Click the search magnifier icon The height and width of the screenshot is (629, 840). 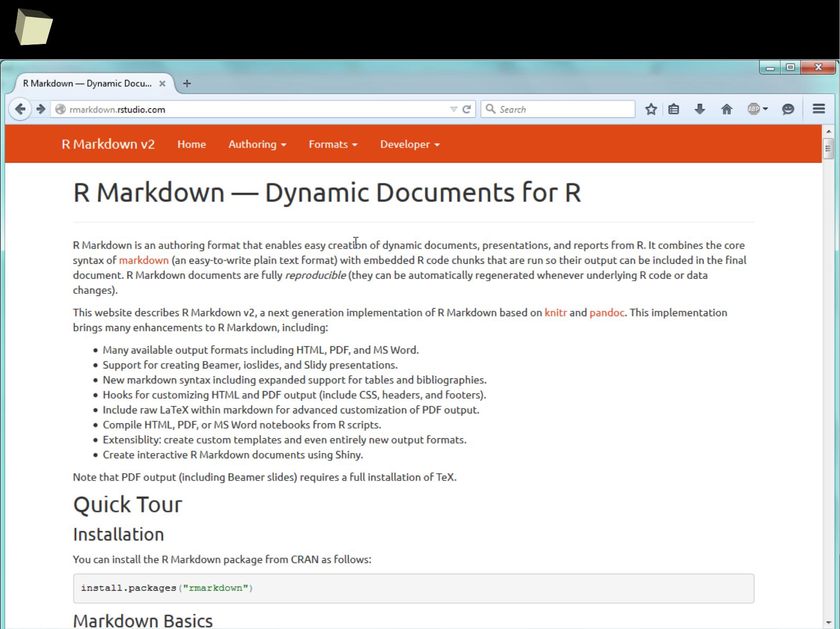click(491, 109)
